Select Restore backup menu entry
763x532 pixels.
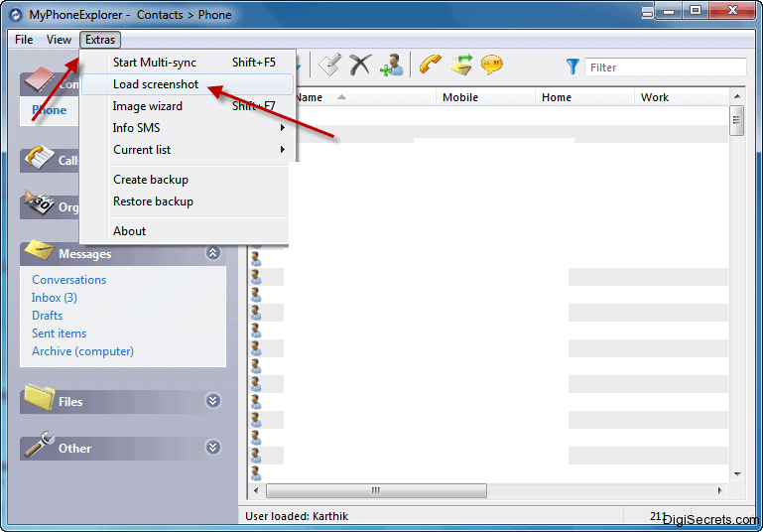185,201
